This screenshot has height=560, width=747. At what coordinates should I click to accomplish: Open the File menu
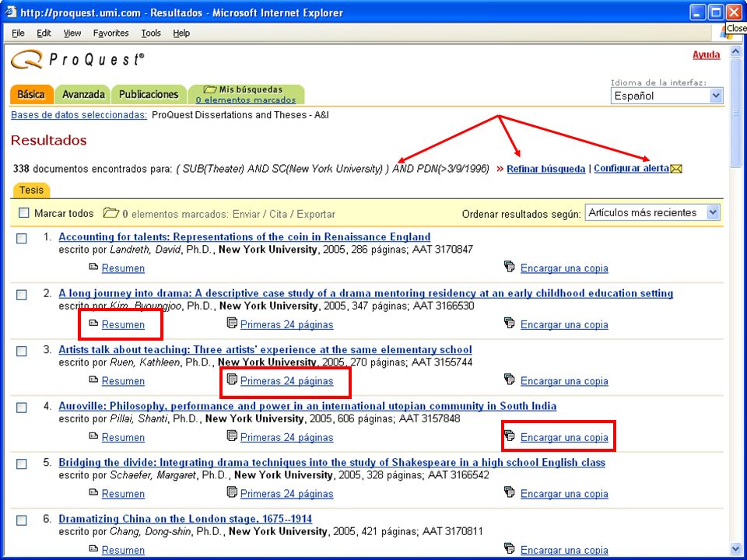(x=18, y=33)
